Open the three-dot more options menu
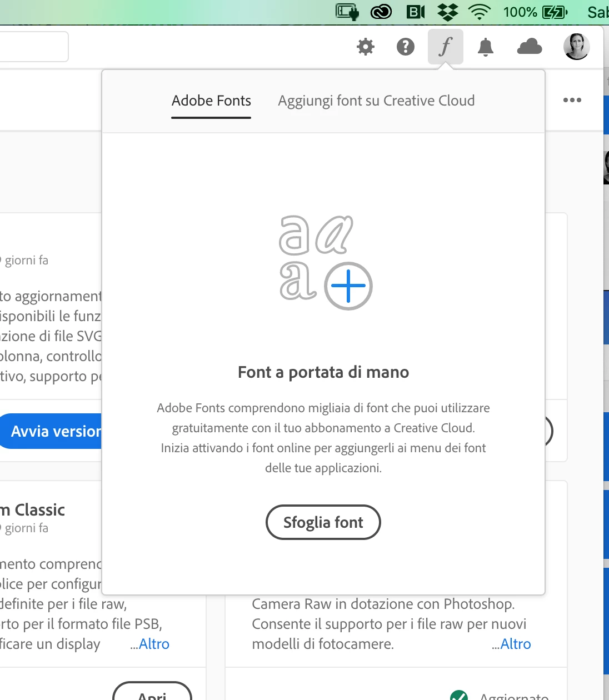 click(572, 100)
